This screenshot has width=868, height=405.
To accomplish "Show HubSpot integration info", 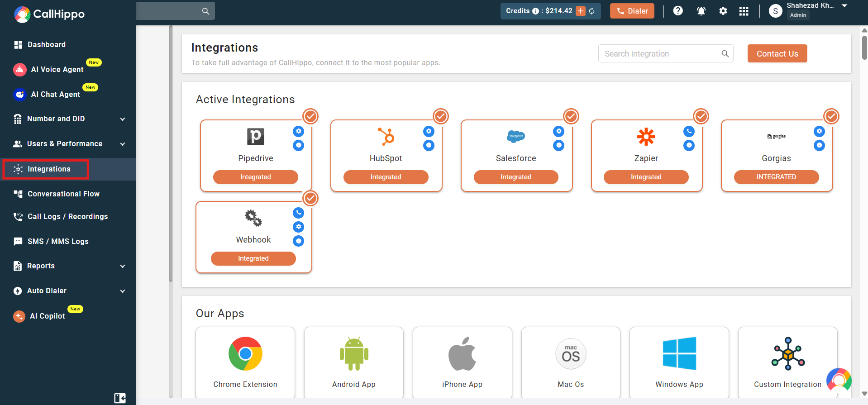I will click(x=429, y=145).
